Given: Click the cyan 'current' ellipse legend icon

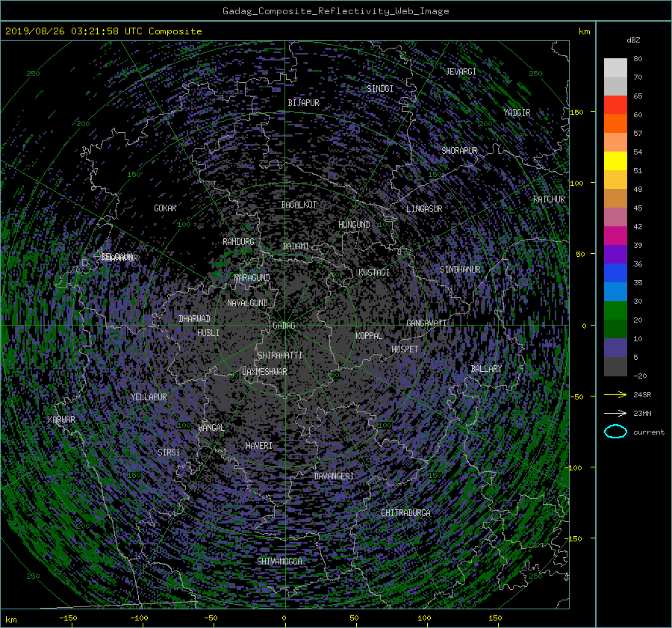Looking at the screenshot, I should tap(615, 432).
